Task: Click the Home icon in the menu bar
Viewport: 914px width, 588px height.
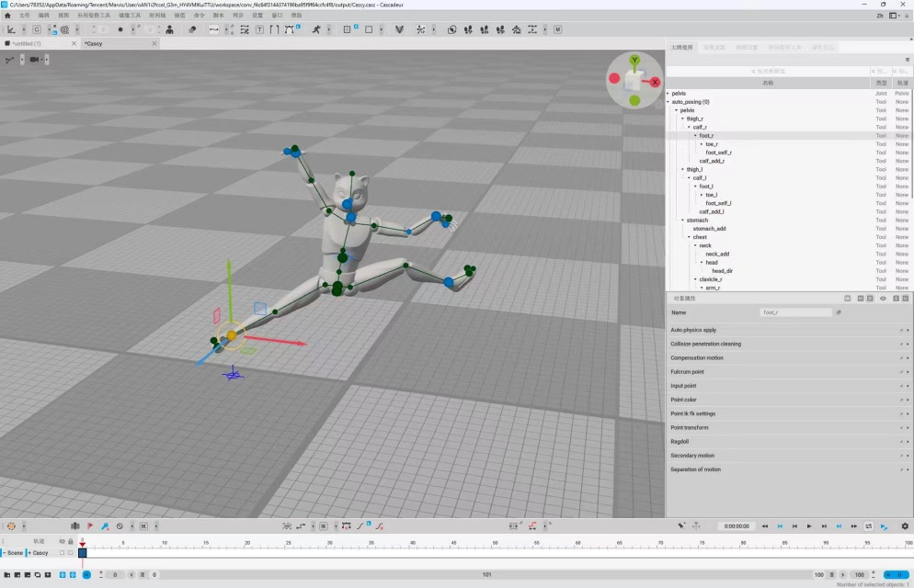Action: (x=7, y=16)
